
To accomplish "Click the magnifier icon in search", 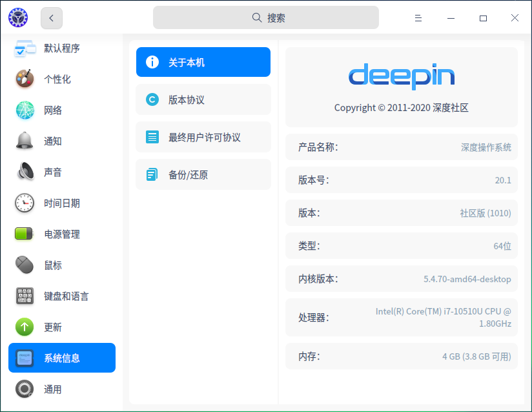I will 257,17.
